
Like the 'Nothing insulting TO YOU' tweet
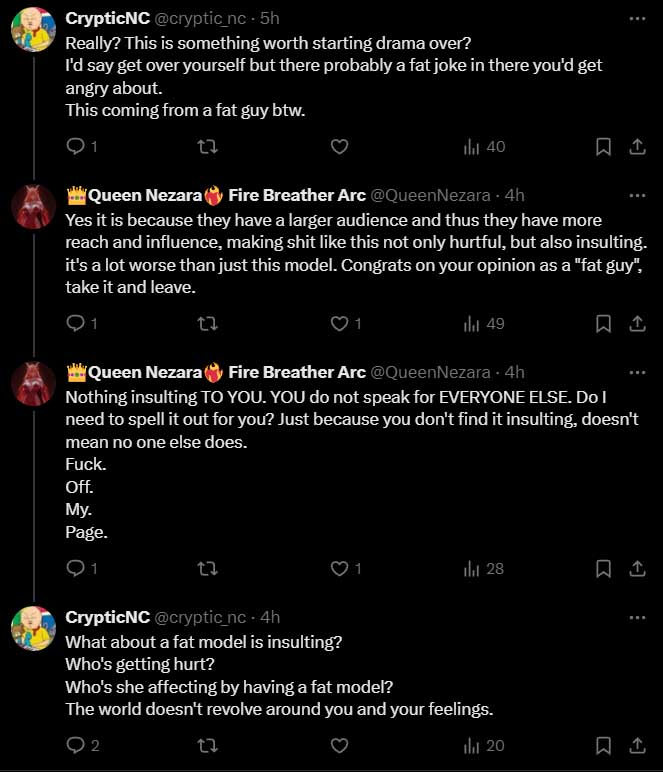pyautogui.click(x=346, y=569)
